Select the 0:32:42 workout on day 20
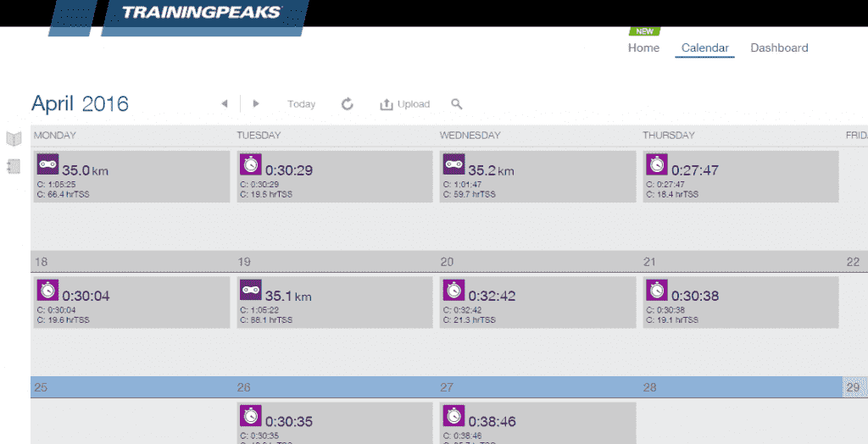Viewport: 868px width, 444px height. click(537, 302)
